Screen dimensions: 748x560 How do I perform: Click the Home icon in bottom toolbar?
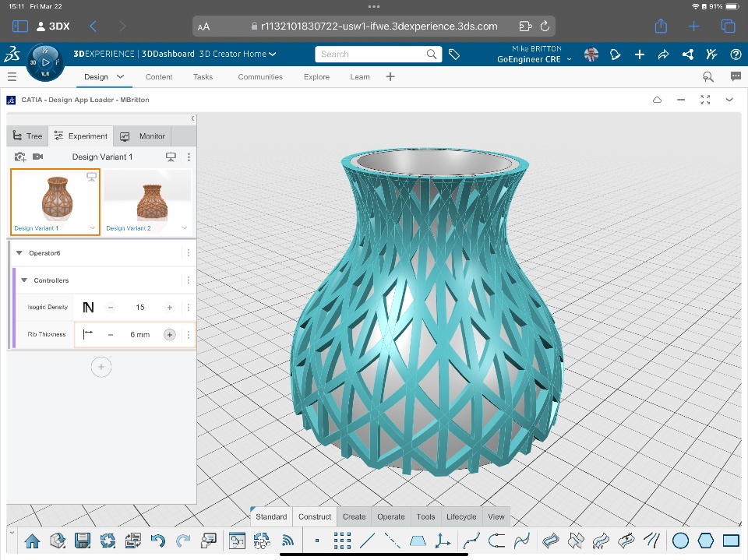tap(32, 541)
